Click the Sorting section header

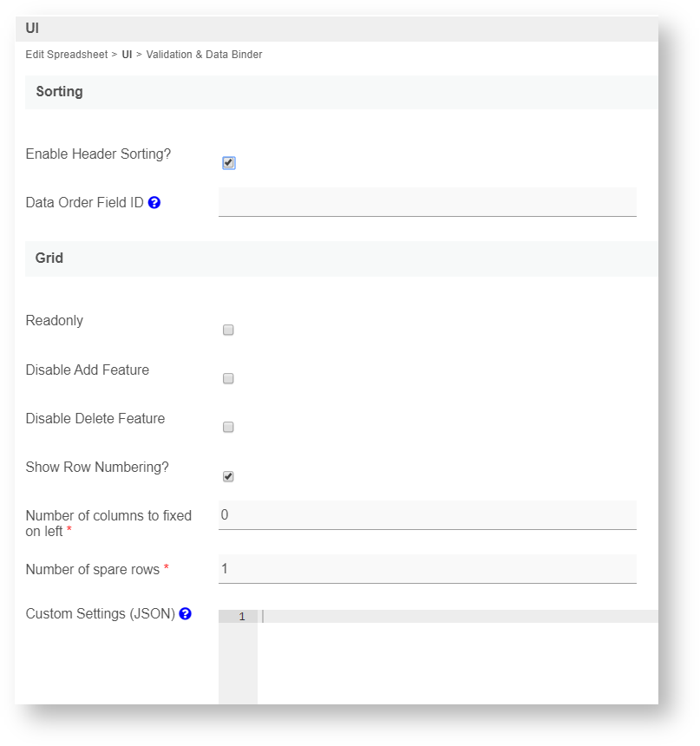(x=60, y=91)
